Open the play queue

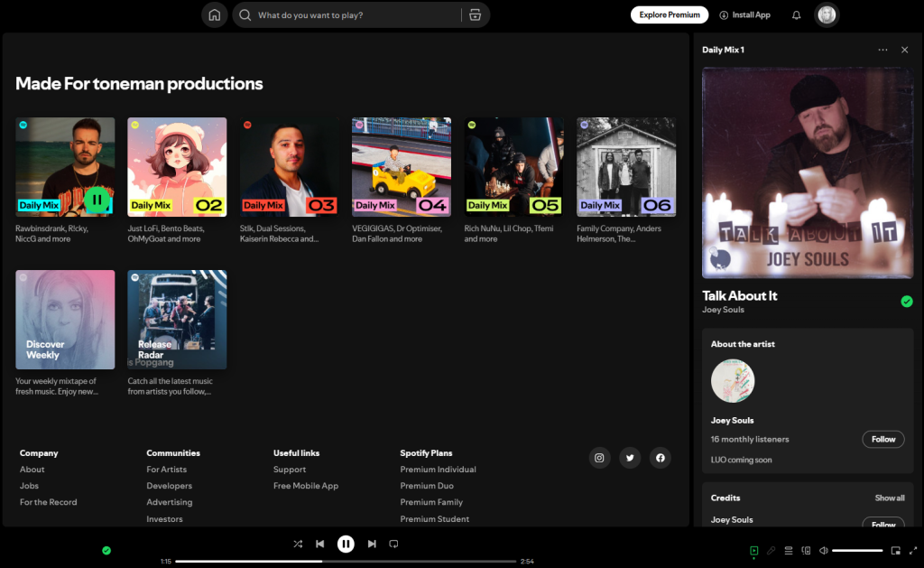[x=789, y=550]
